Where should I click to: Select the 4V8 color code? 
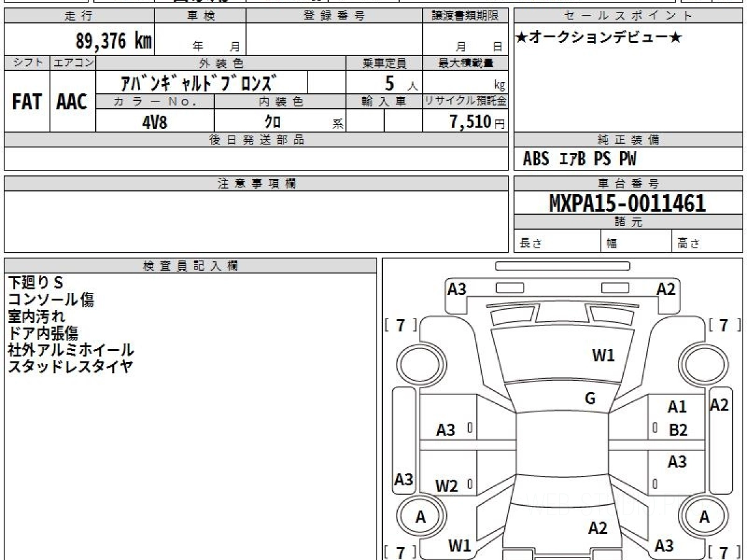point(154,122)
